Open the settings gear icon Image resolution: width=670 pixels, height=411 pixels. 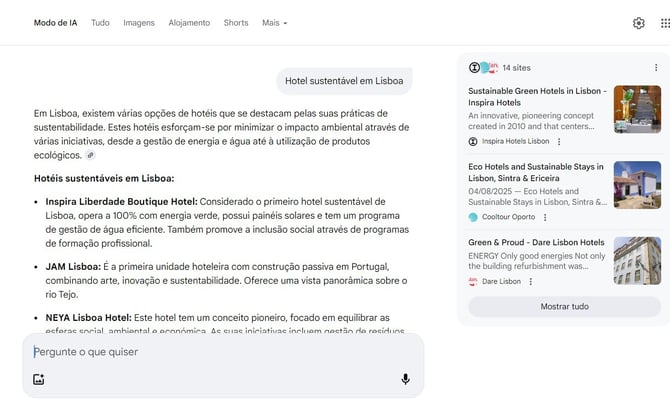pyautogui.click(x=638, y=23)
